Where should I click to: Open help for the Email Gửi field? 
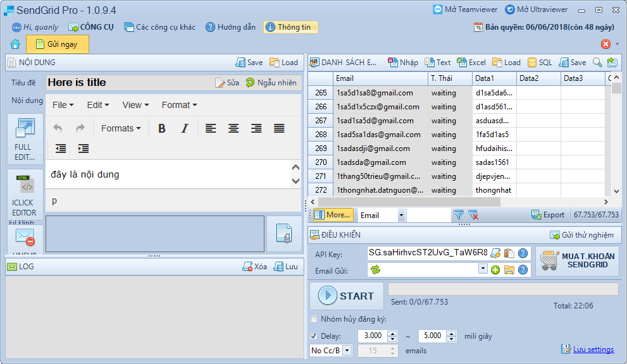[523, 270]
